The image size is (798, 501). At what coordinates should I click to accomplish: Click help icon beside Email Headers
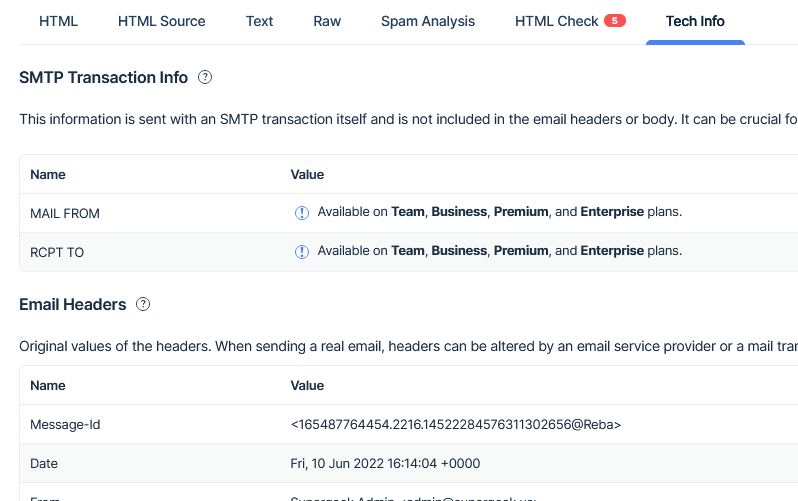143,304
